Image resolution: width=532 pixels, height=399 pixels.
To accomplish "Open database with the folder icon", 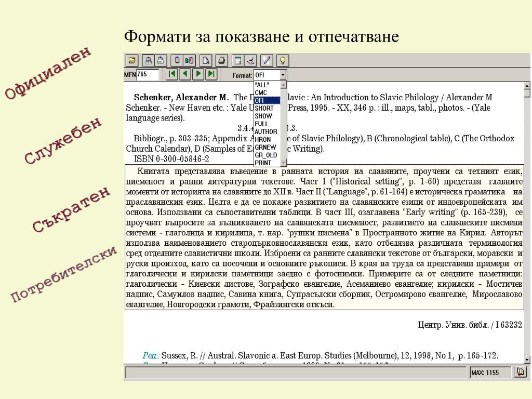I will click(132, 60).
